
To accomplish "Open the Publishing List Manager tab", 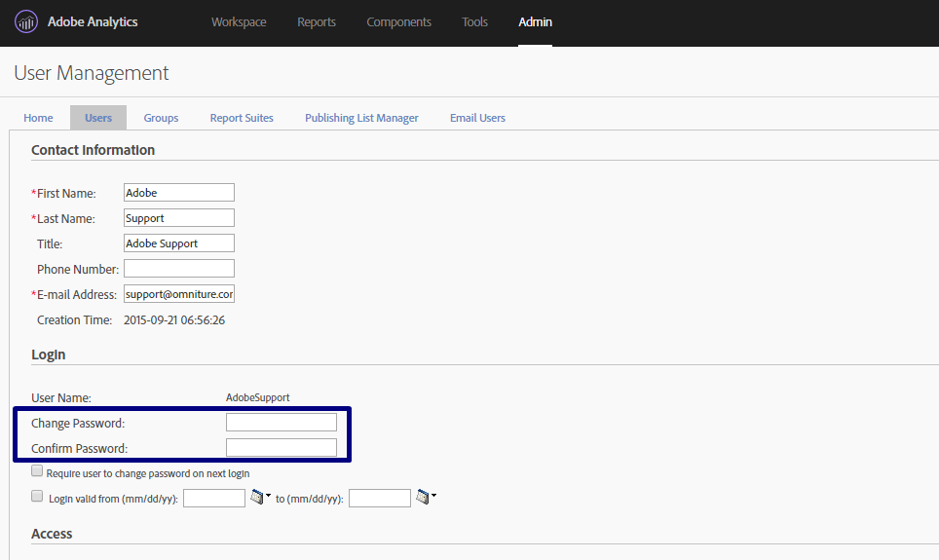I will click(x=361, y=118).
